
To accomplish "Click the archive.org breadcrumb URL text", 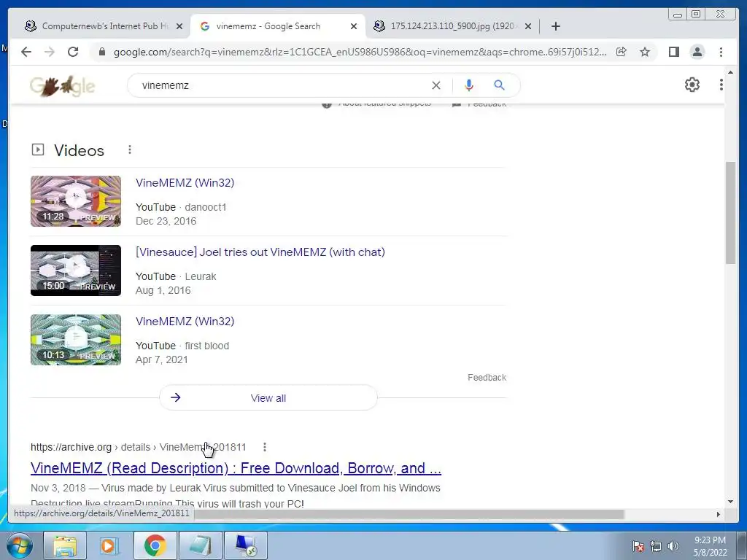I will (138, 447).
